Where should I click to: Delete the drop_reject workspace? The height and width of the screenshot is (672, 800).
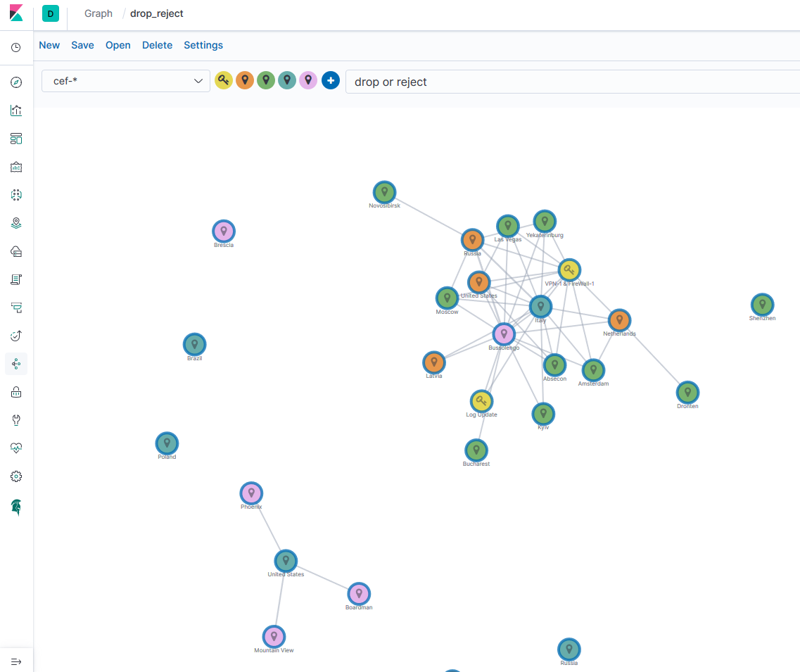point(157,45)
